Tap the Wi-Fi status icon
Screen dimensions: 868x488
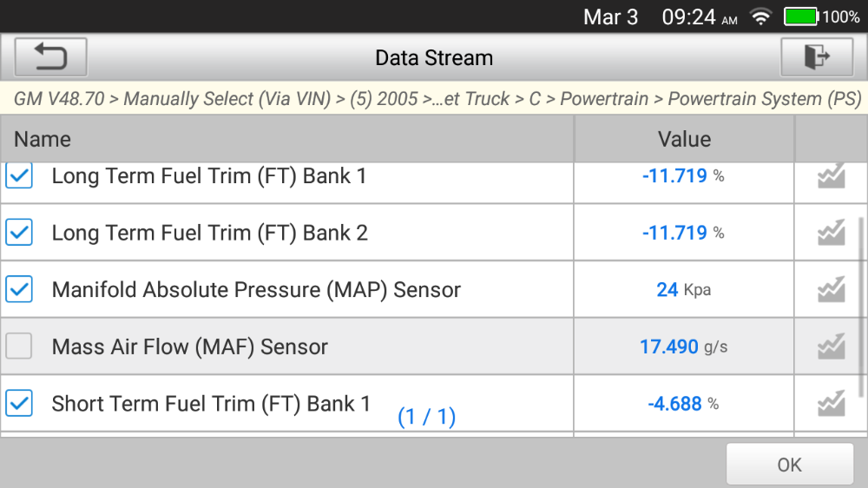(x=761, y=17)
